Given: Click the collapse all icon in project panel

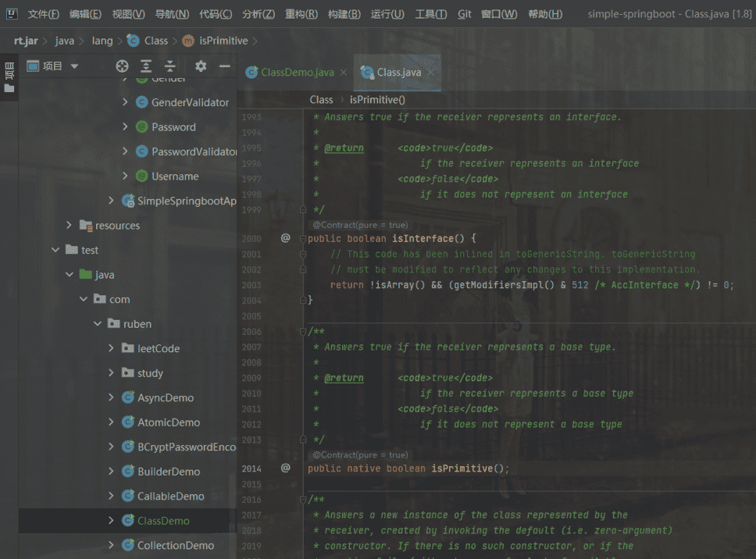Looking at the screenshot, I should pos(169,66).
